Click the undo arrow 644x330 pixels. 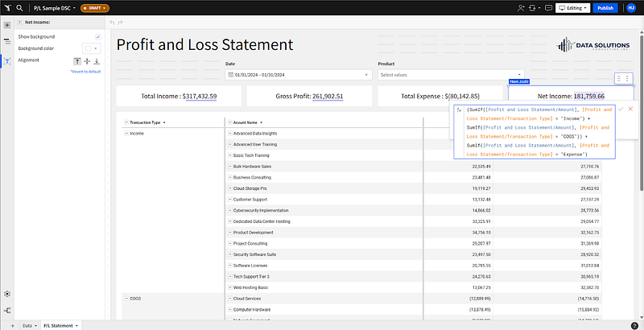tap(112, 22)
